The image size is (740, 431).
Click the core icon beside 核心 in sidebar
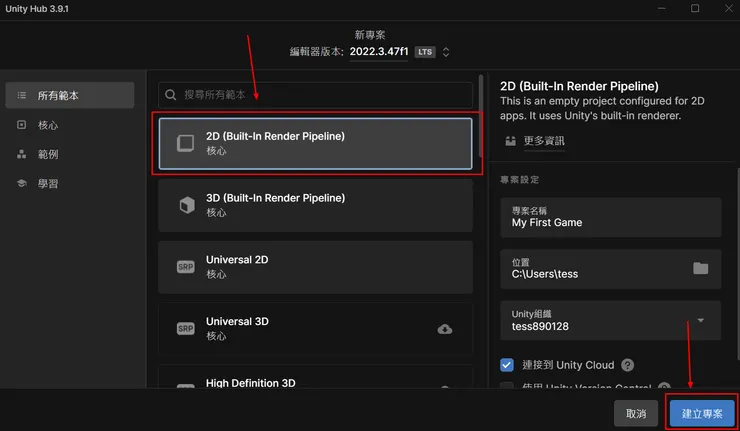click(22, 125)
